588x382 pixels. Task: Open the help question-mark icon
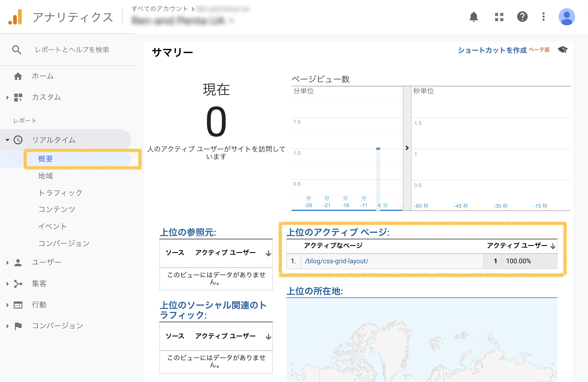(x=522, y=17)
